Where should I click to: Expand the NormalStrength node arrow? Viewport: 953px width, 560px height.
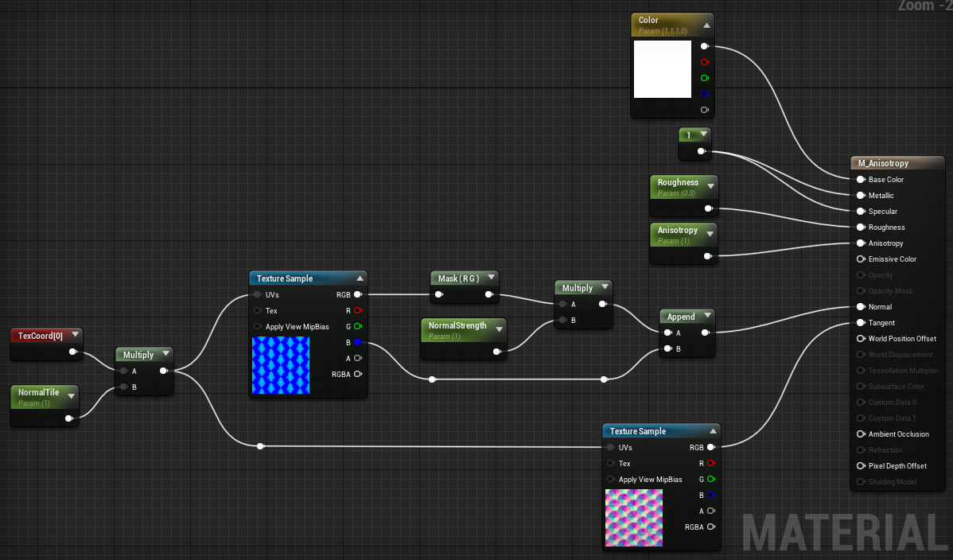coord(499,329)
